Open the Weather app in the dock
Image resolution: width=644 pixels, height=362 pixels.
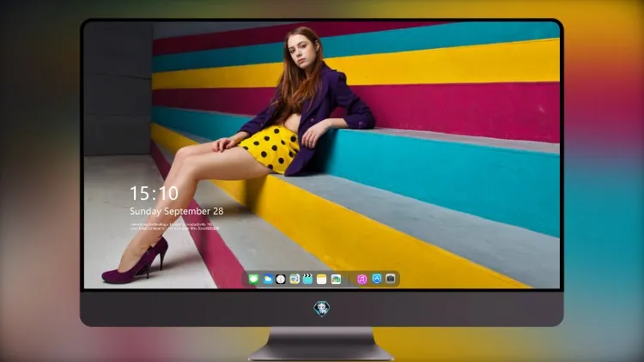point(267,279)
